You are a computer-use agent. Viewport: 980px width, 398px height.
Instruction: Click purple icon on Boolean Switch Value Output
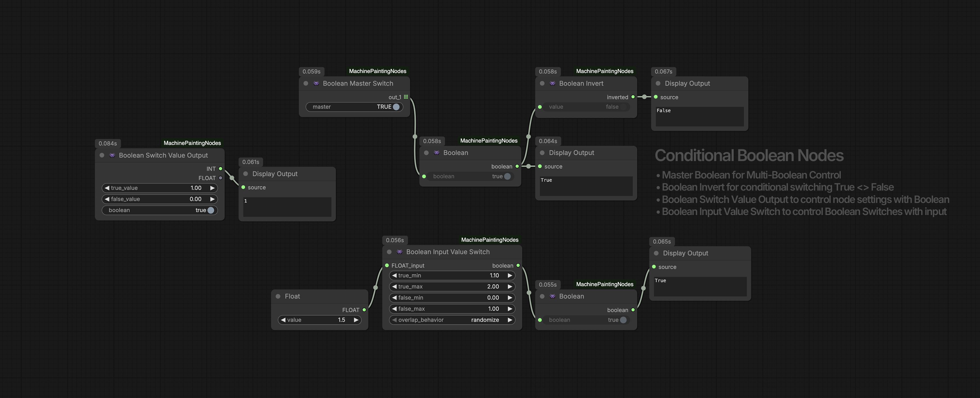[x=112, y=155]
